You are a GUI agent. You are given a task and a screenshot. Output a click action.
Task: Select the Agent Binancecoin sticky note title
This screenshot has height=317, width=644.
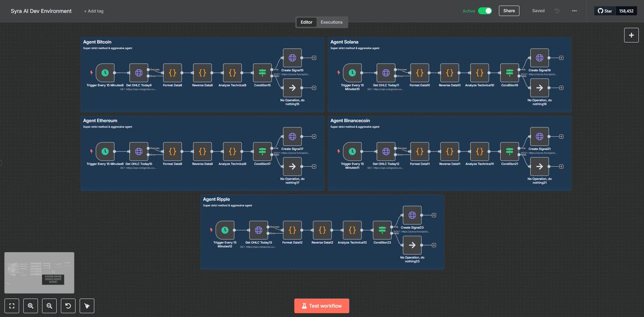pos(350,121)
